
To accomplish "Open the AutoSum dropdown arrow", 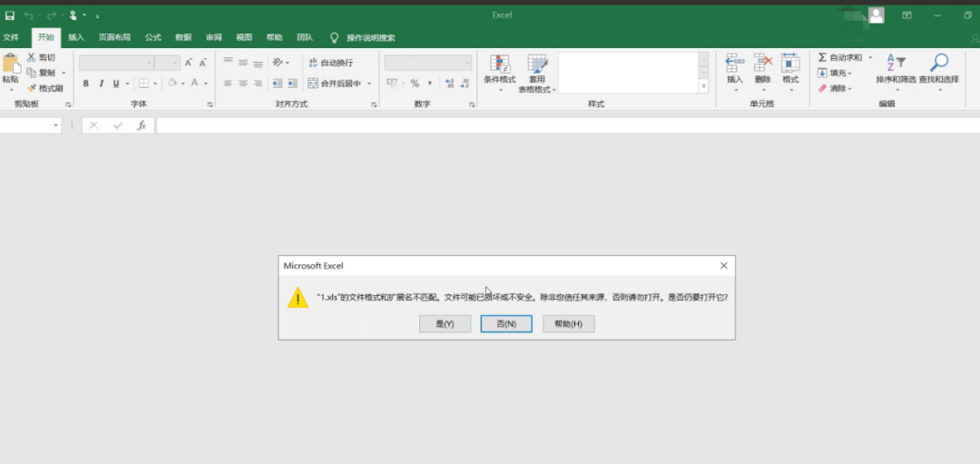I will click(870, 57).
